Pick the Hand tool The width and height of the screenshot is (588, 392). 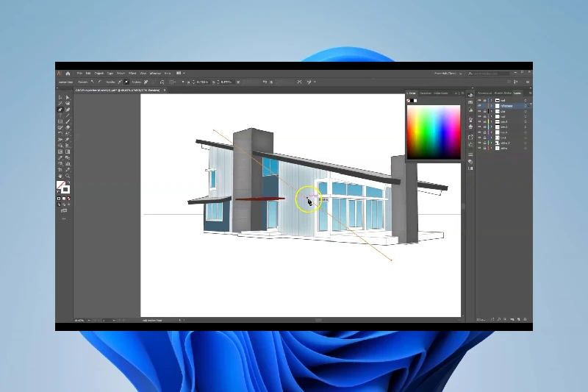point(60,176)
